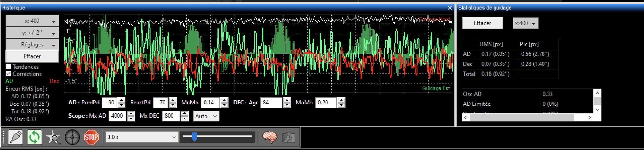The height and width of the screenshot is (150, 644).
Task: Click the RMS [px] column header
Action: click(498, 44)
